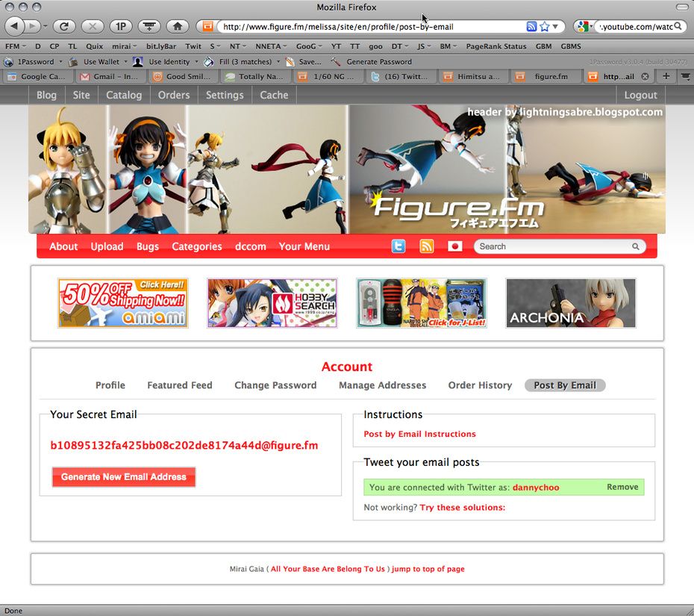Open the Change Password account tab
Screen dimensions: 694x616
coord(275,385)
